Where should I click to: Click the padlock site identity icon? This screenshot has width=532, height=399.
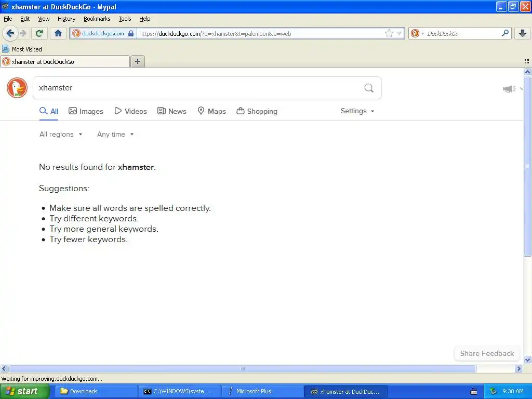click(x=131, y=33)
